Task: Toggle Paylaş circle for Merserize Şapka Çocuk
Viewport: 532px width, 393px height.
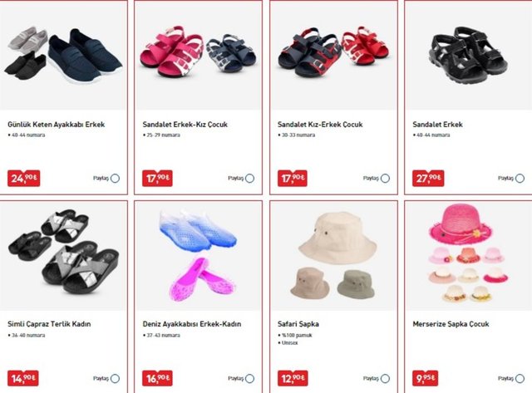Action: [520, 378]
